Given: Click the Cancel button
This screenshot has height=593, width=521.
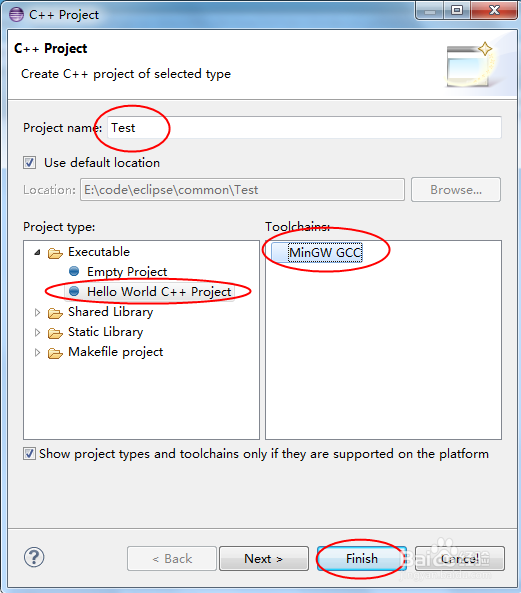Looking at the screenshot, I should (460, 558).
